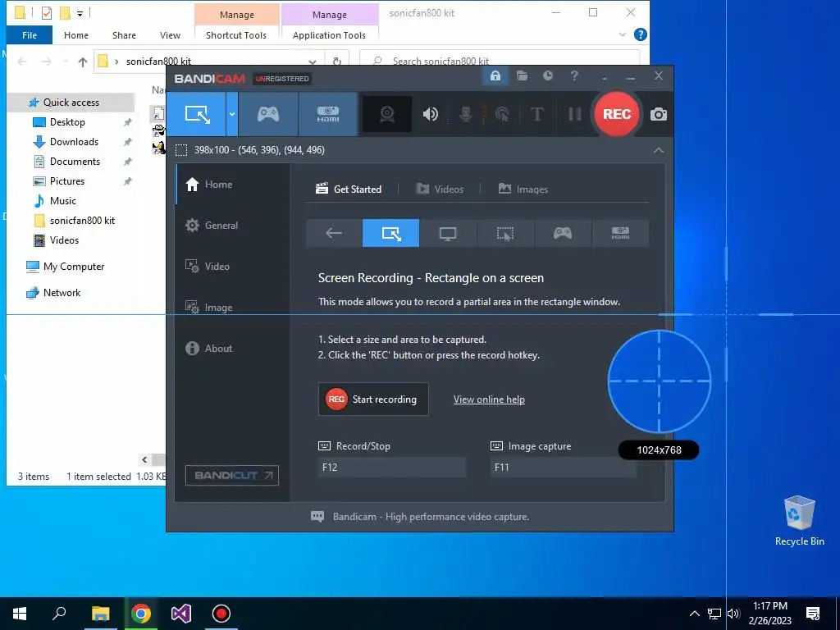Viewport: 840px width, 630px height.
Task: Click the Record/Stop hotkey field F12
Action: (391, 467)
